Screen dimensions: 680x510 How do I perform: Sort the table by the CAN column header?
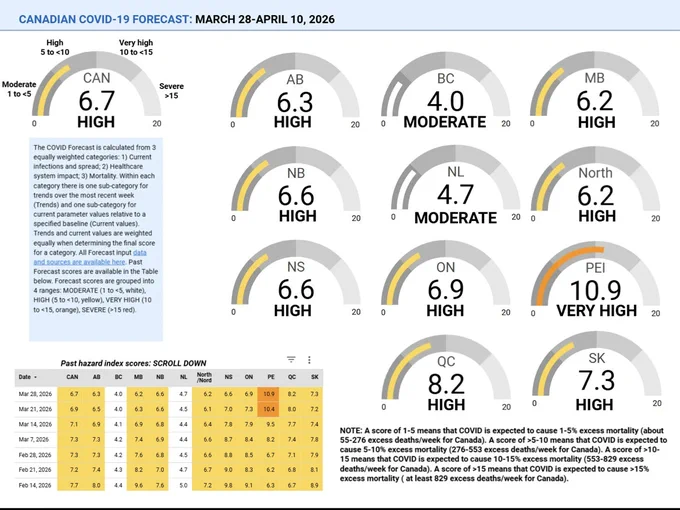(x=72, y=377)
